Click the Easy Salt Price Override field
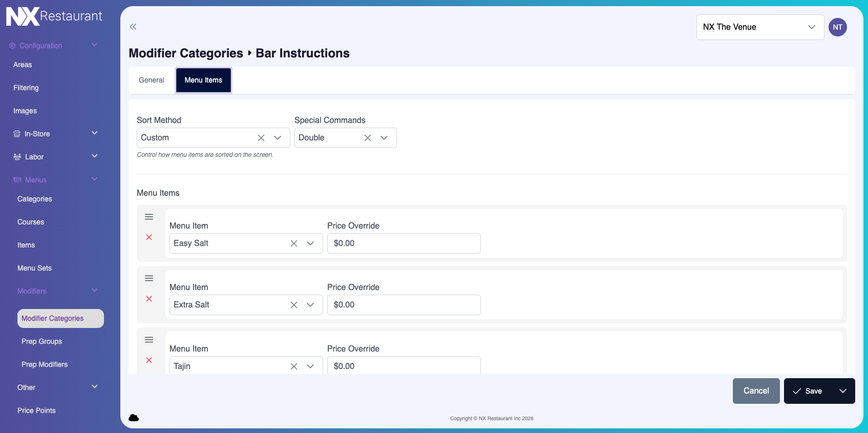Screen dimensions: 868x433 [404, 243]
